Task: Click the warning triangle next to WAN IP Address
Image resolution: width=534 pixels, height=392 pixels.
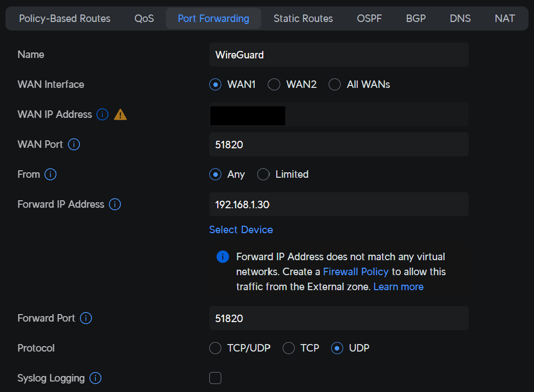Action: coord(120,114)
